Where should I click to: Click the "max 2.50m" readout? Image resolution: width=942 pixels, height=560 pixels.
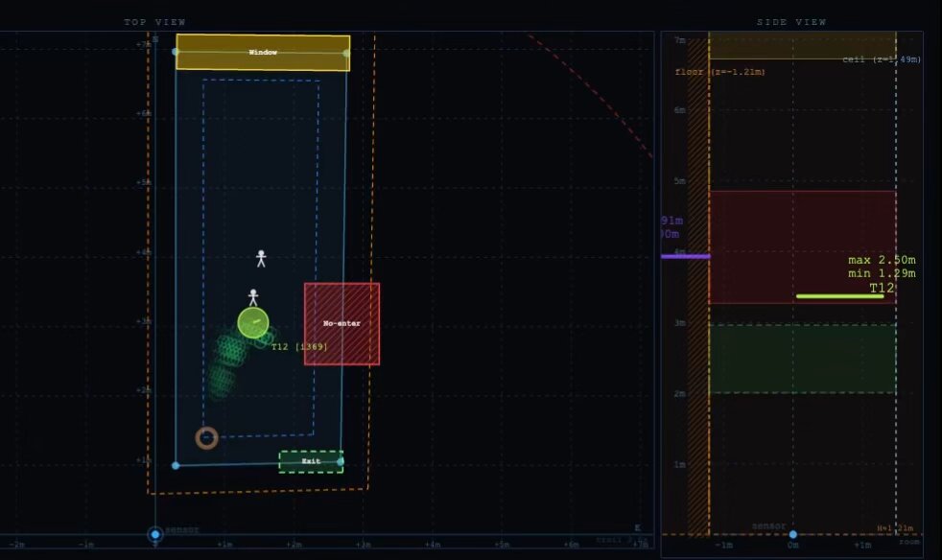click(882, 260)
